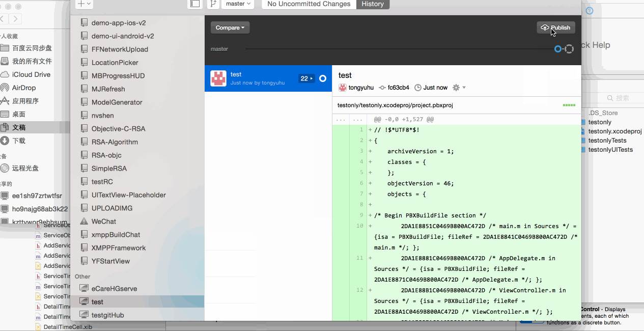Click the cloud icon on the Publish button
Screen dimensions: 644x331
pos(545,27)
